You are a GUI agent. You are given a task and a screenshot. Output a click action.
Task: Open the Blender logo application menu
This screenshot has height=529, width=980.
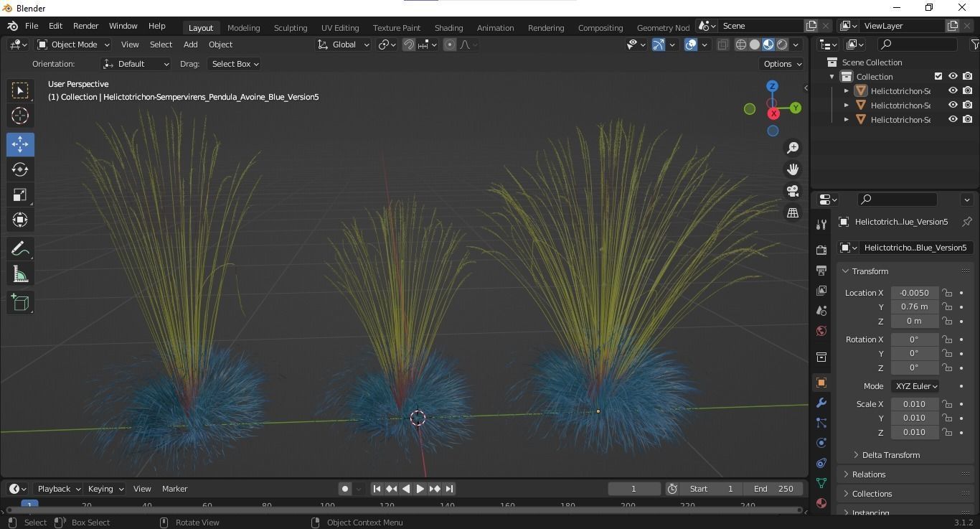coord(12,26)
